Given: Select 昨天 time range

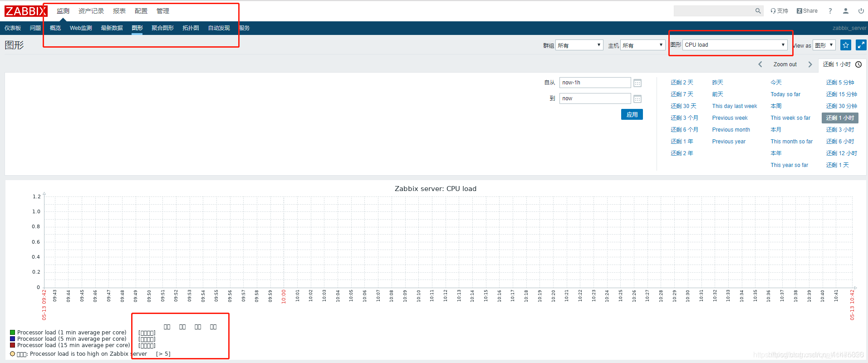Looking at the screenshot, I should point(718,83).
